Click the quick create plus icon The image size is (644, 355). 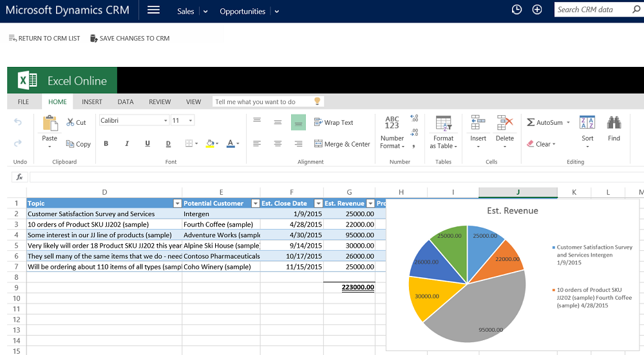click(537, 10)
